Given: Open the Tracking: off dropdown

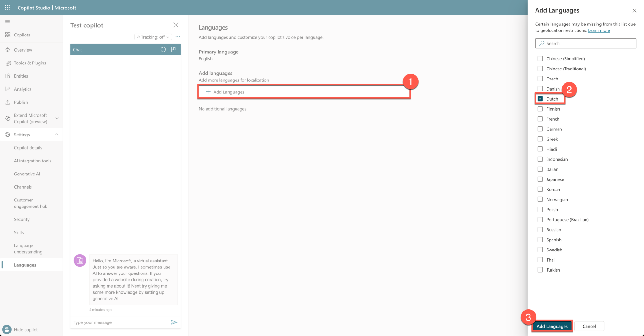Looking at the screenshot, I should (x=153, y=37).
